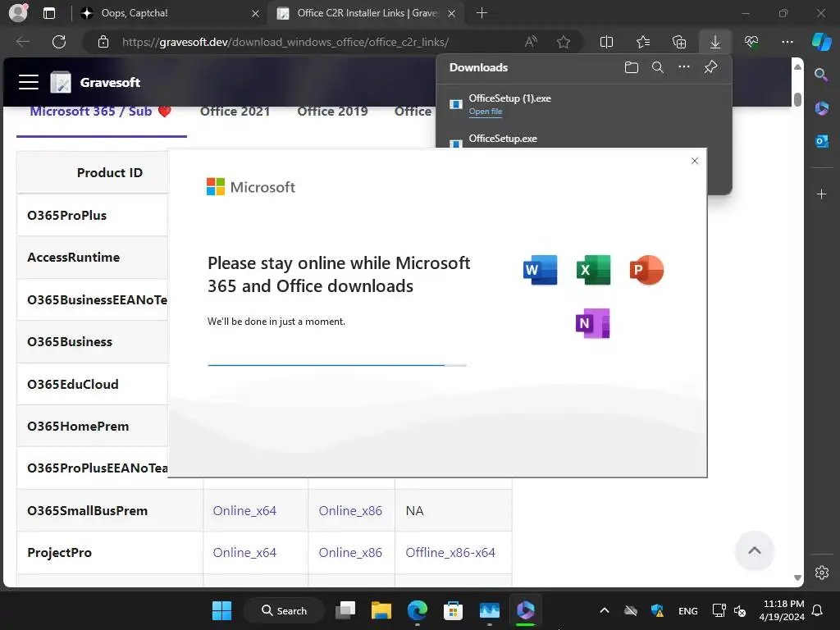Screen dimensions: 840x630
Task: Switch to Office 2019 tab
Action: [332, 112]
